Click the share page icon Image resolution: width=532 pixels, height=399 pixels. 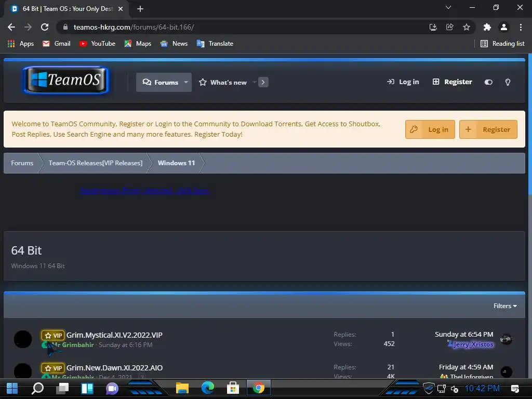coord(449,27)
